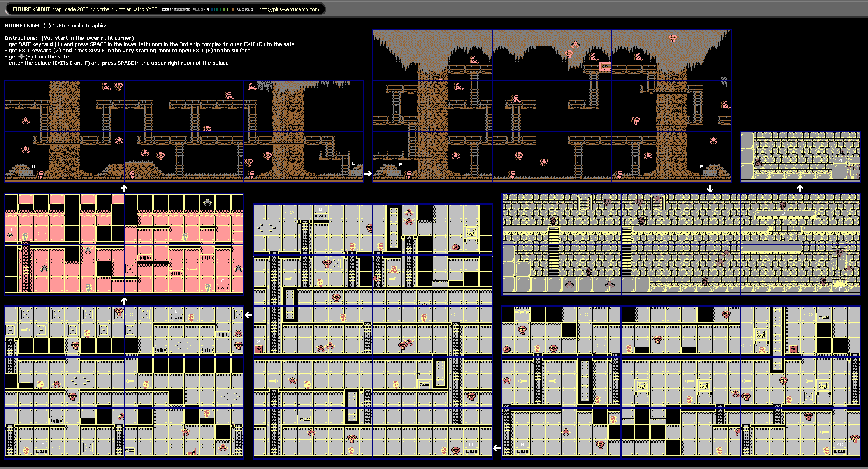Viewport: 868px width, 469px height.
Task: Click keycard 2 in middle ship complex
Action: pos(258,349)
